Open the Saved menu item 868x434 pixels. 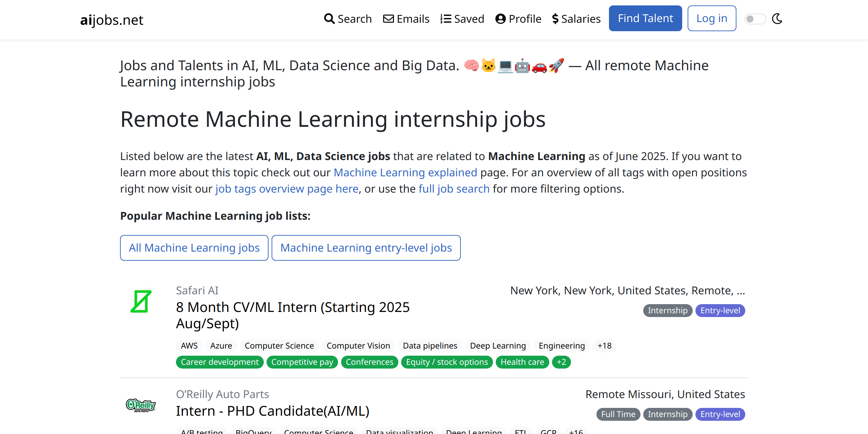(462, 19)
